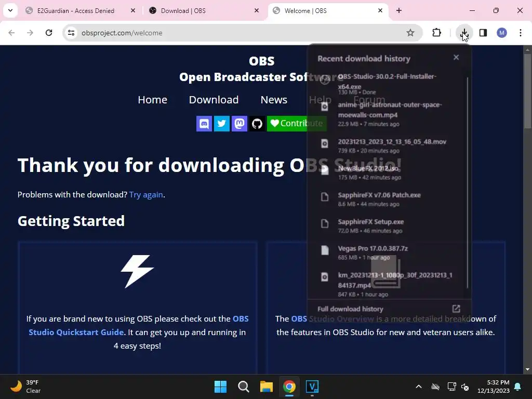Close the Welcome | OBS tab
This screenshot has width=532, height=399.
point(380,10)
